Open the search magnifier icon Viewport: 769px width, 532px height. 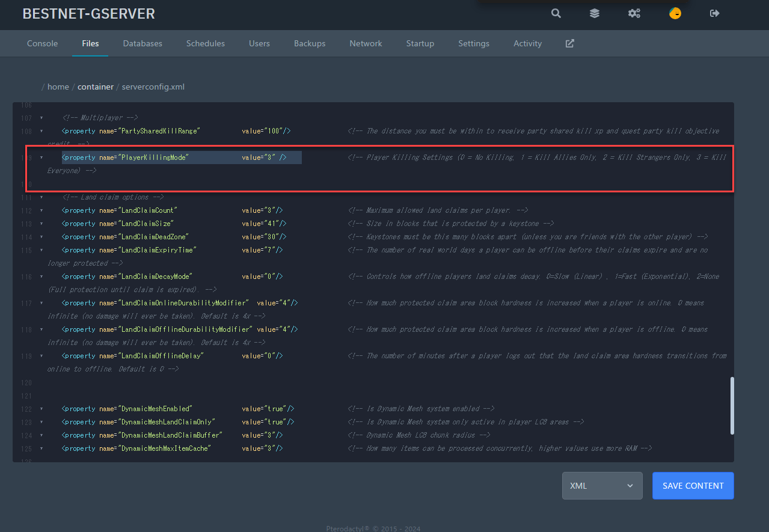556,13
